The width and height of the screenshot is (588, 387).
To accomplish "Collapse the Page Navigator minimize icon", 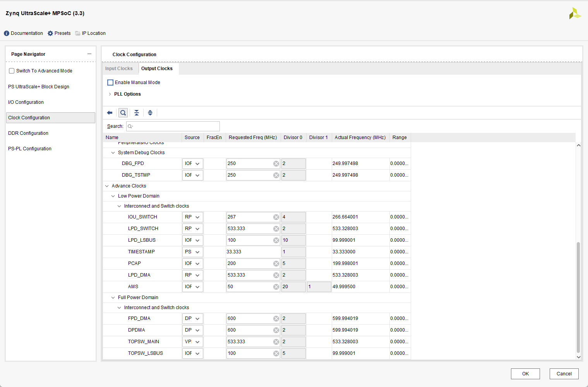I will [89, 54].
